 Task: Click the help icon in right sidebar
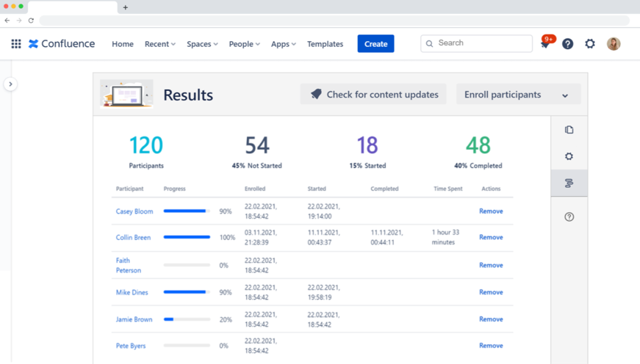[569, 217]
